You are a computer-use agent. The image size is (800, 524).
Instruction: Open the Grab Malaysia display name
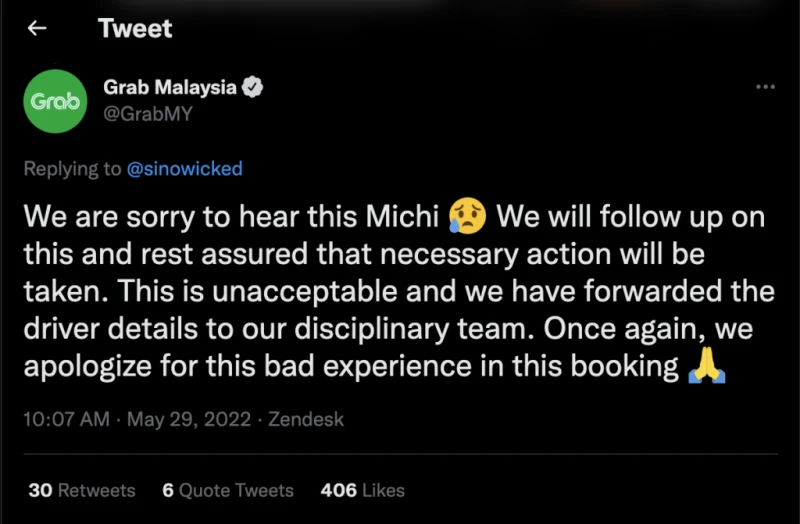click(170, 87)
